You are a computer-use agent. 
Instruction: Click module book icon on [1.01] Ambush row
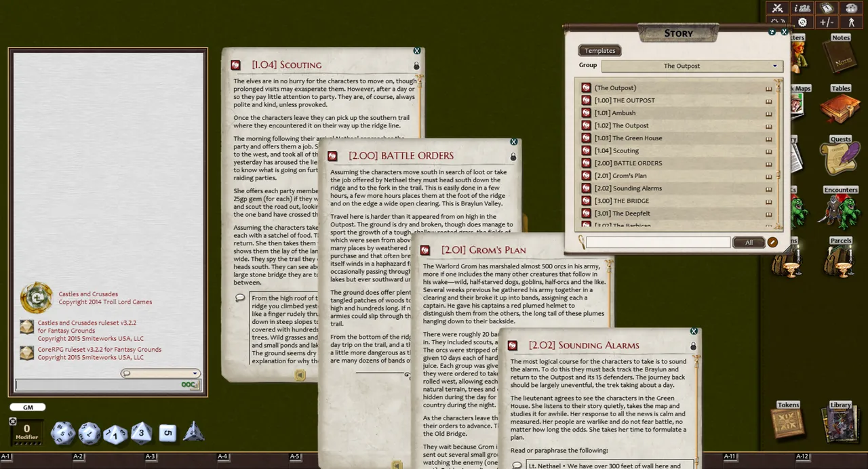pyautogui.click(x=769, y=113)
